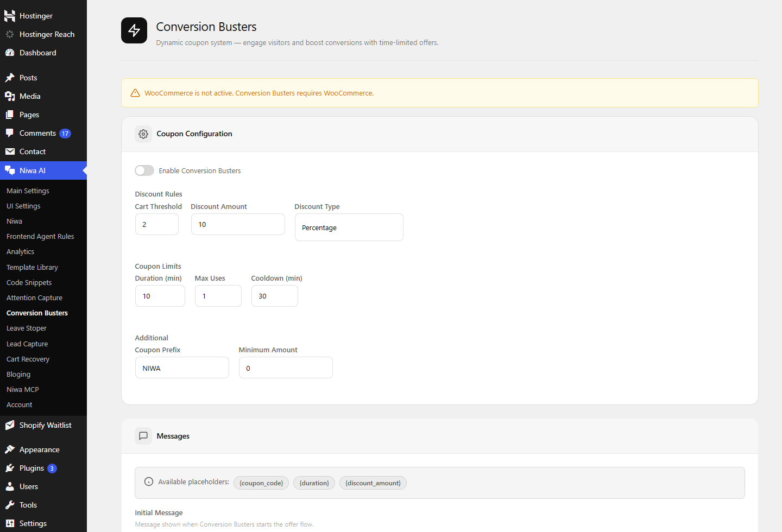Go to Frontend Agent Rules
Screen dimensions: 782x532
click(40, 236)
